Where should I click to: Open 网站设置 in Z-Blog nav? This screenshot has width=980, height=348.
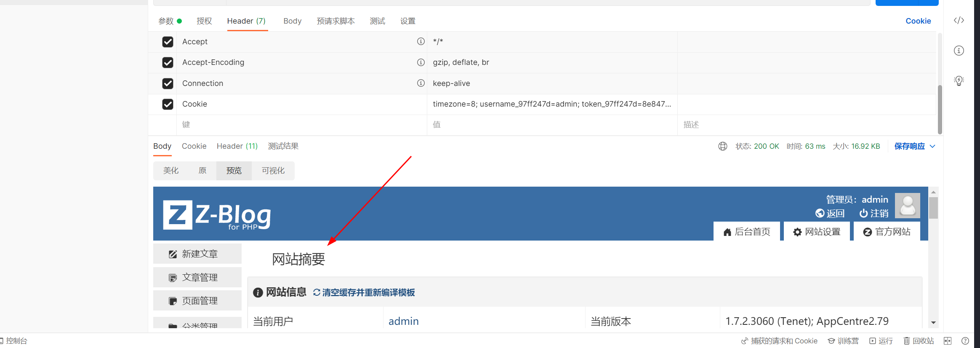817,232
